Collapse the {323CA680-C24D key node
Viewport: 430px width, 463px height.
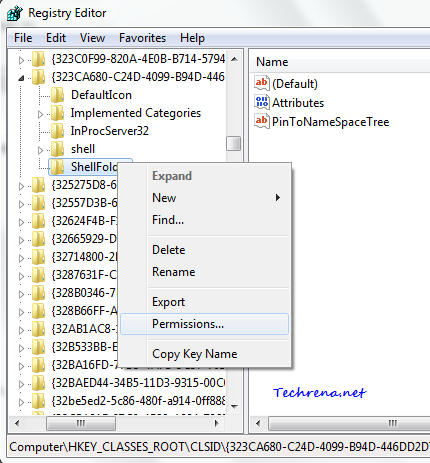click(21, 78)
